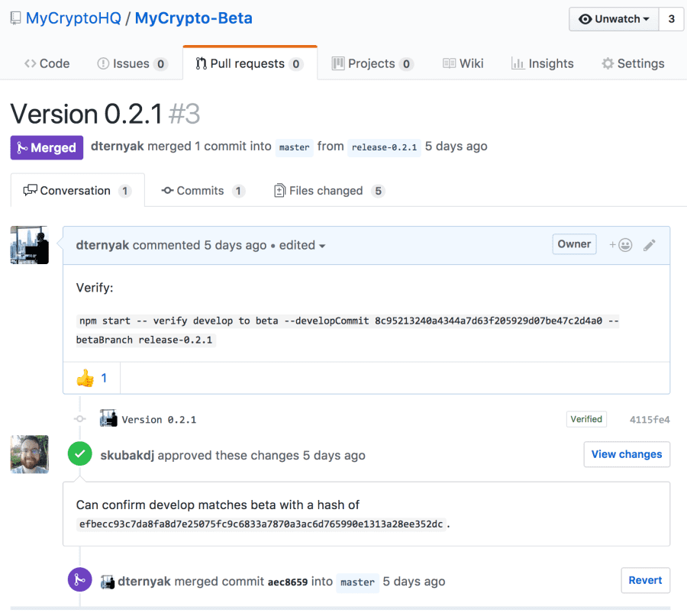
Task: Click the Verified signature badge
Action: (x=586, y=419)
